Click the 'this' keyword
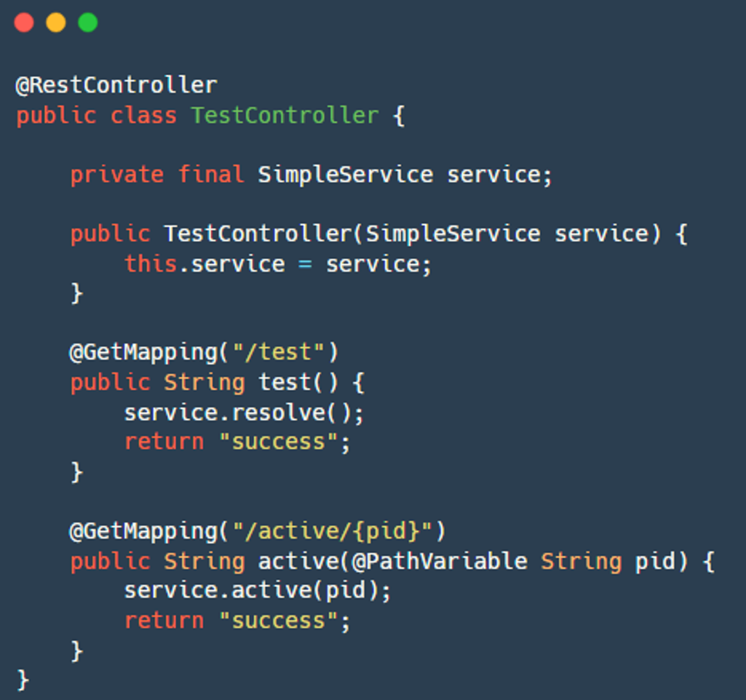The image size is (746, 700). [x=150, y=264]
